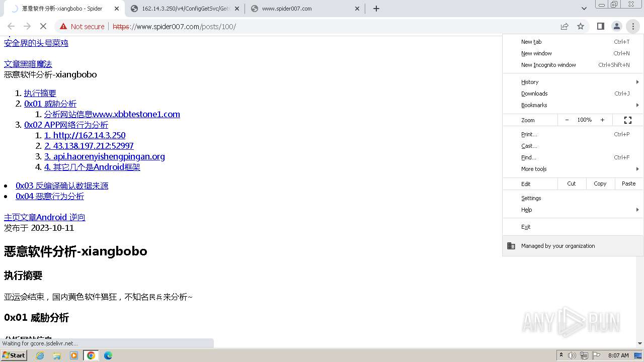Open File Explorer from taskbar
The image size is (644, 362).
[x=57, y=355]
